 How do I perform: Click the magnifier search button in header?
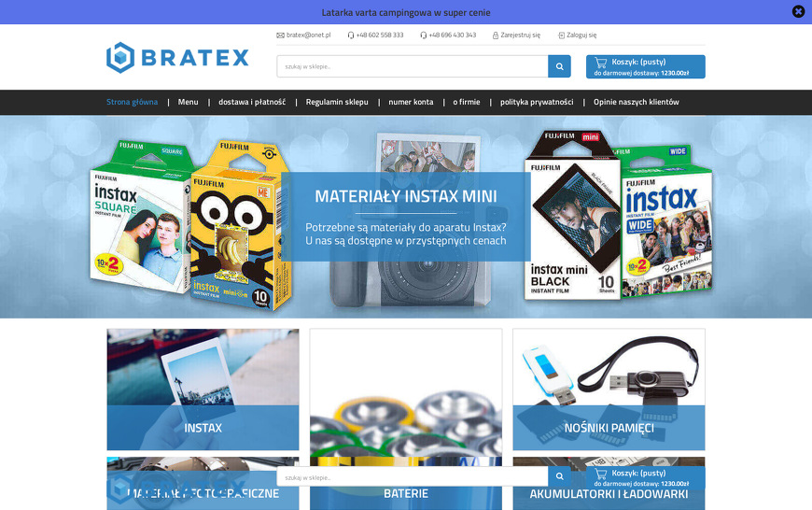point(559,66)
